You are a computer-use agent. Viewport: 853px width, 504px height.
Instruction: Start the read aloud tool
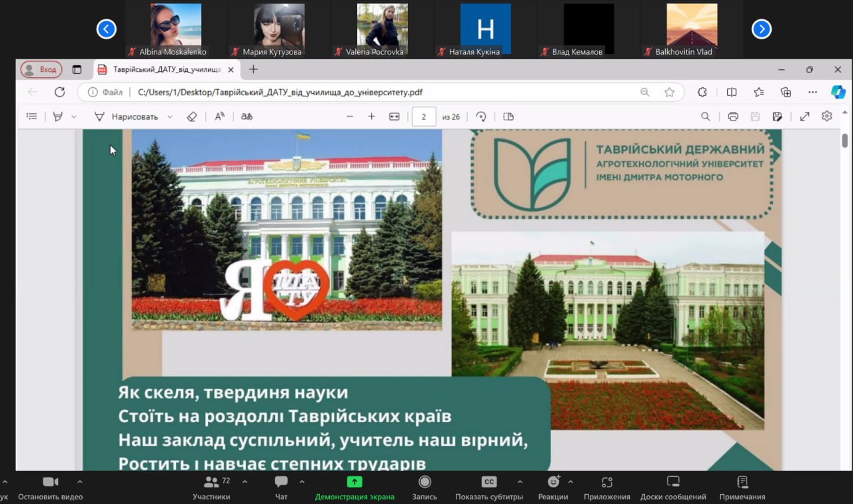click(x=219, y=117)
